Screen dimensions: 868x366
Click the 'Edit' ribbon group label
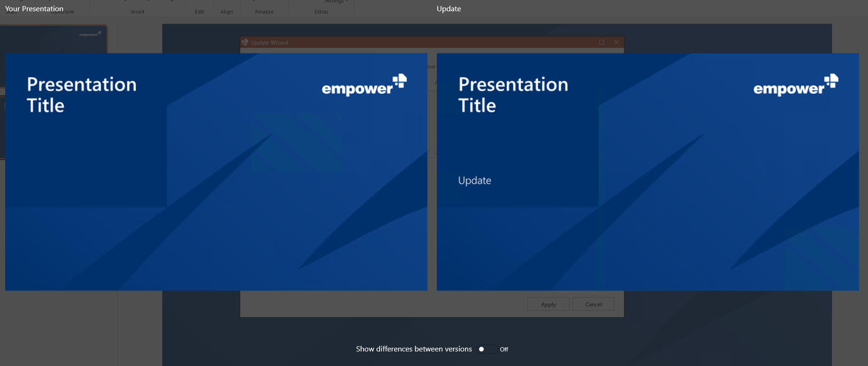click(199, 12)
